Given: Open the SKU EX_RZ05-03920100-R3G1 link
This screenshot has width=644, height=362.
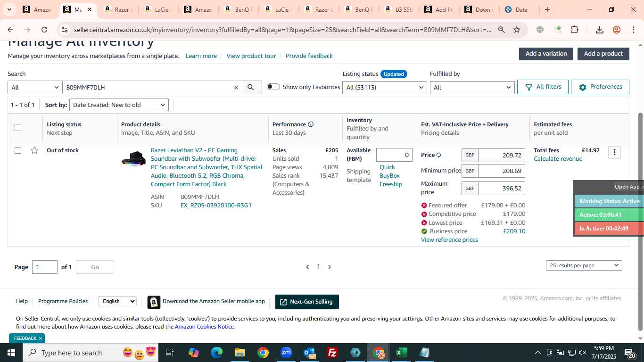Looking at the screenshot, I should pos(216,206).
